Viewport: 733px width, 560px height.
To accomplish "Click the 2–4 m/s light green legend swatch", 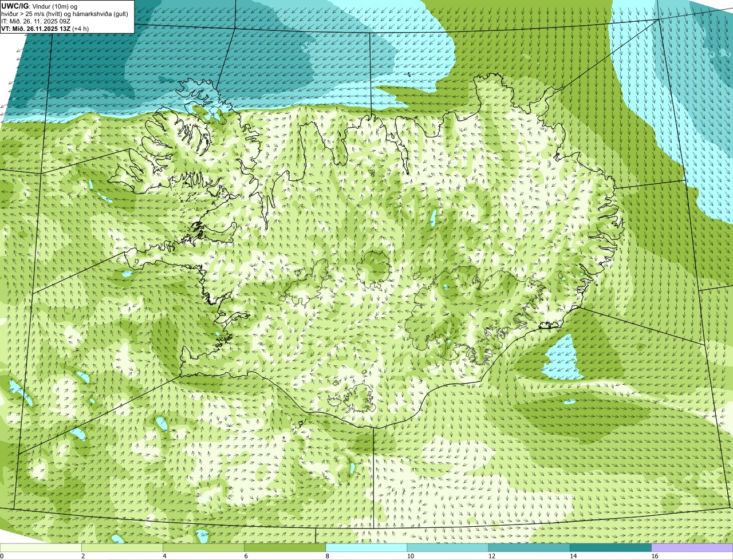I will [122, 547].
